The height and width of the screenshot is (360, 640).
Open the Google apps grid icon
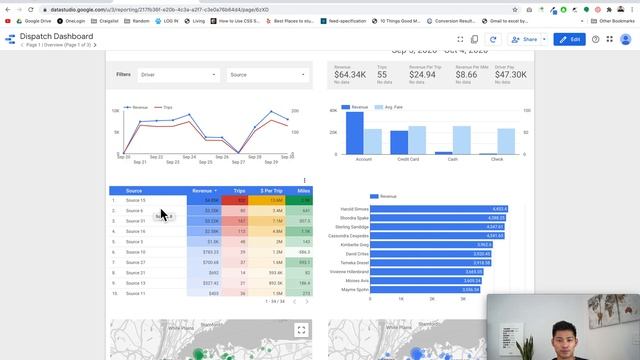point(610,39)
